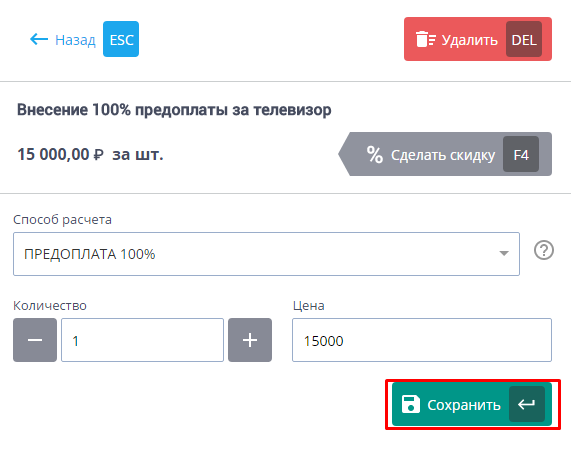Open the Способ расчета dropdown
This screenshot has width=571, height=468.
pyautogui.click(x=266, y=254)
